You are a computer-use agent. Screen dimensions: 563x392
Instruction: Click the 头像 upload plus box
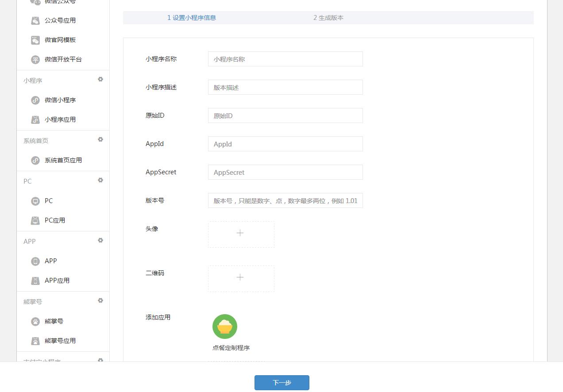241,233
